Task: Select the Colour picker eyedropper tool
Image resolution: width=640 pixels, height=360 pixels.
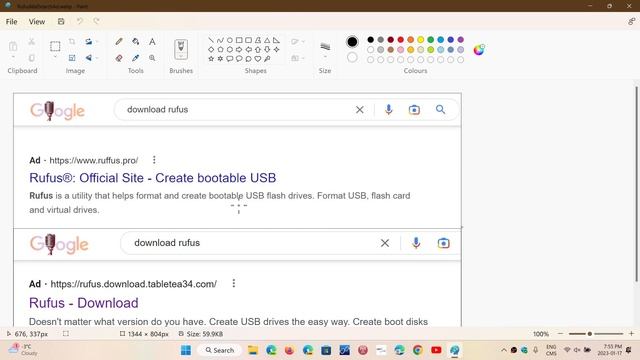Action: coord(136,58)
